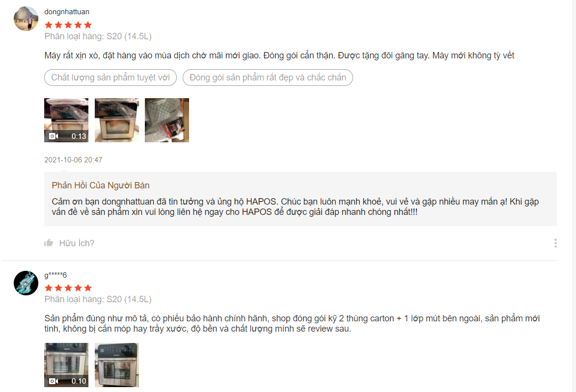Open dongnhattuan's profile avatar

tap(26, 18)
